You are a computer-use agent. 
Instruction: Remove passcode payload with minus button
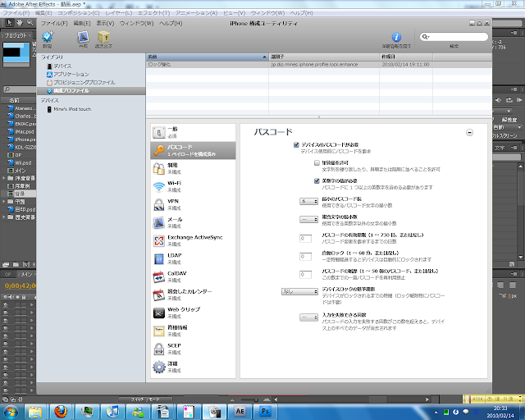(469, 133)
